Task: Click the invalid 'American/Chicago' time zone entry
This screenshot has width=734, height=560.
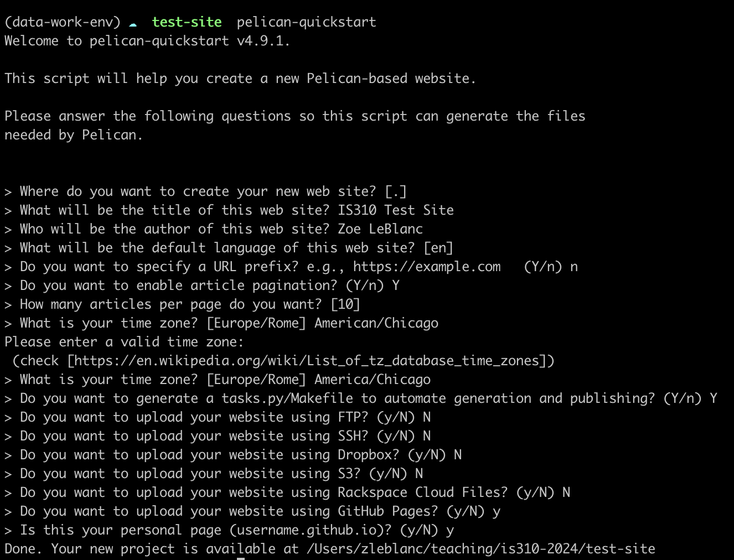Action: pos(376,323)
